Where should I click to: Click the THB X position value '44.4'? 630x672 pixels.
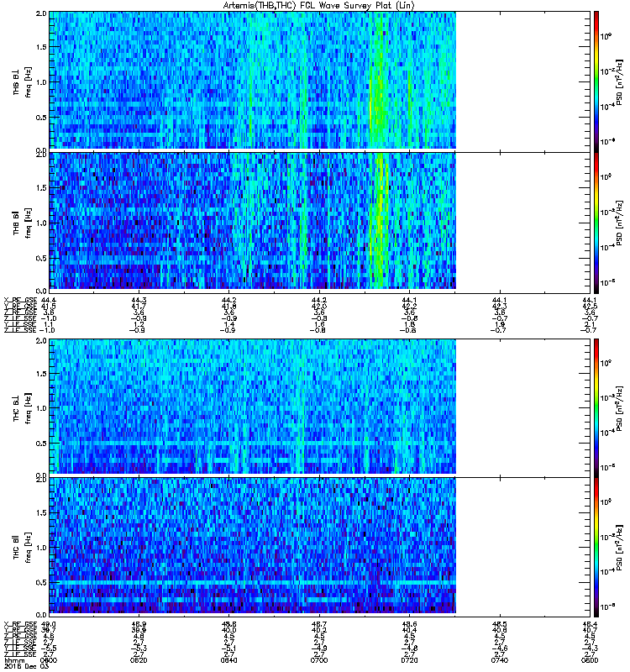tap(48, 301)
